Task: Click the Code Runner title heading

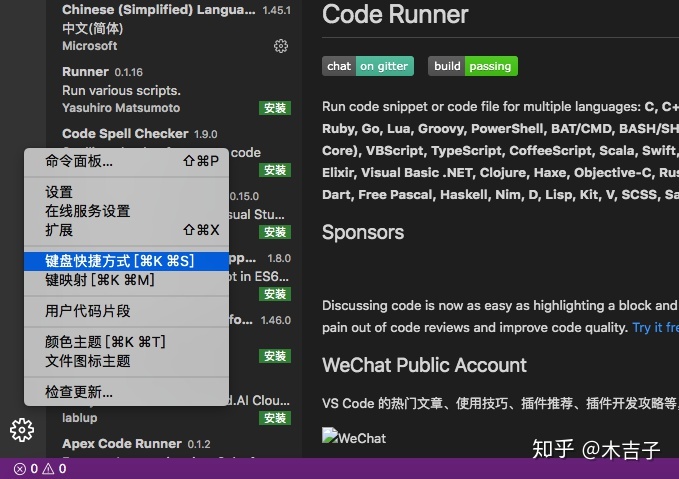Action: [x=395, y=14]
